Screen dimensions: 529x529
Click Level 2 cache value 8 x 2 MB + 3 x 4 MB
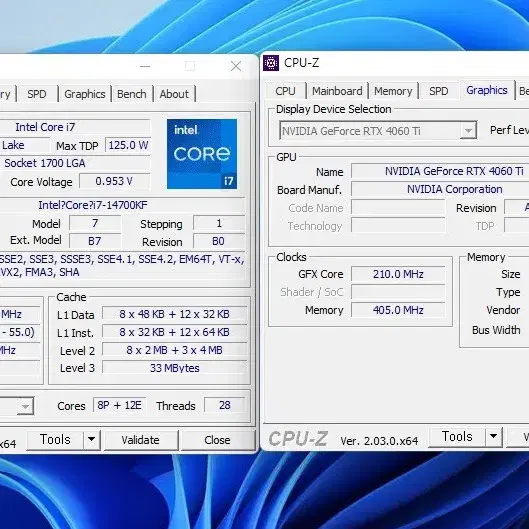coord(174,350)
